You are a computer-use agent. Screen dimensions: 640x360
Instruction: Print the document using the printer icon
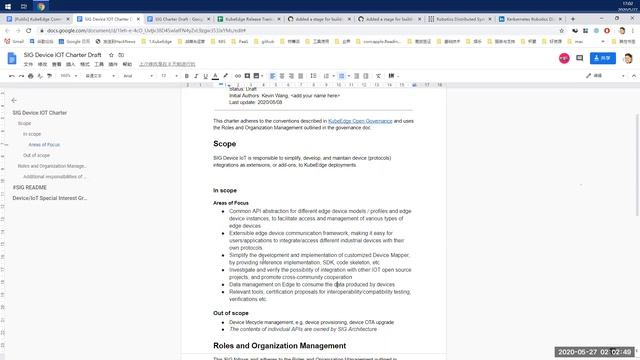(31, 76)
